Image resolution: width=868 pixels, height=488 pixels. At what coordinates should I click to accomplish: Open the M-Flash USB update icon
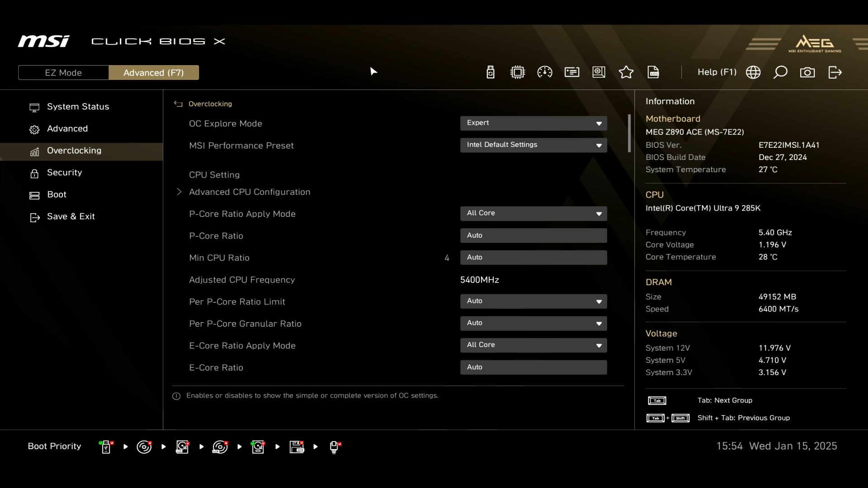tap(491, 72)
